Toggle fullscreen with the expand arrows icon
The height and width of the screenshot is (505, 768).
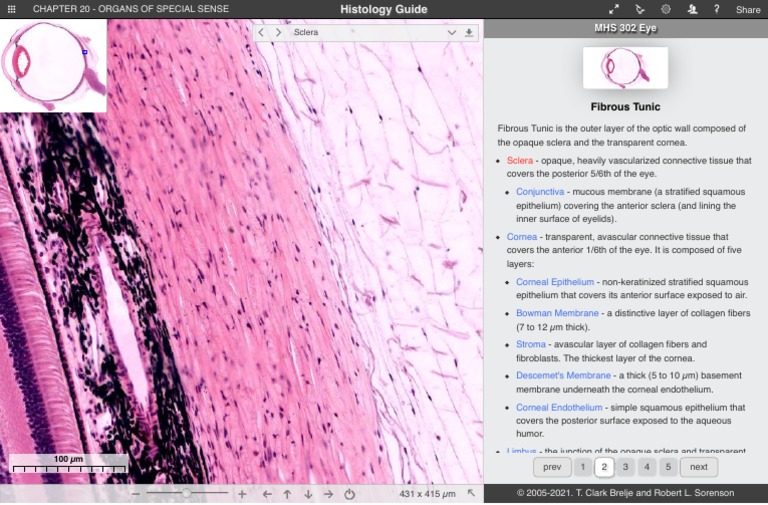pyautogui.click(x=614, y=9)
